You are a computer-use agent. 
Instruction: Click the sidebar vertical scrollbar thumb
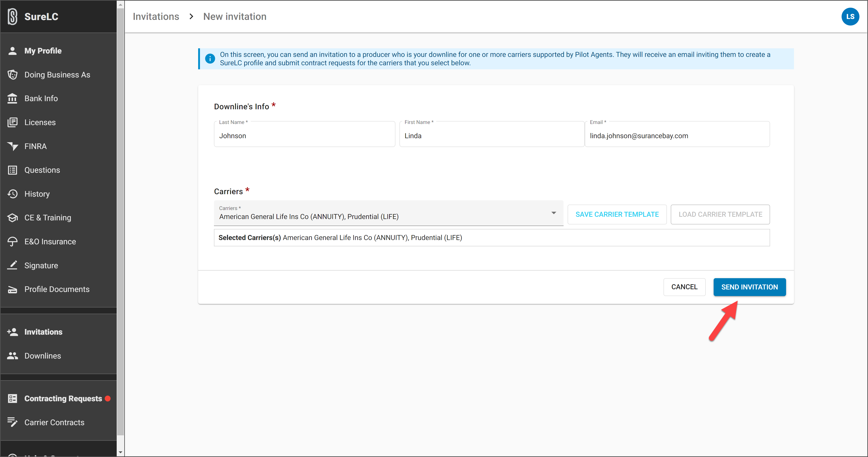(x=120, y=222)
